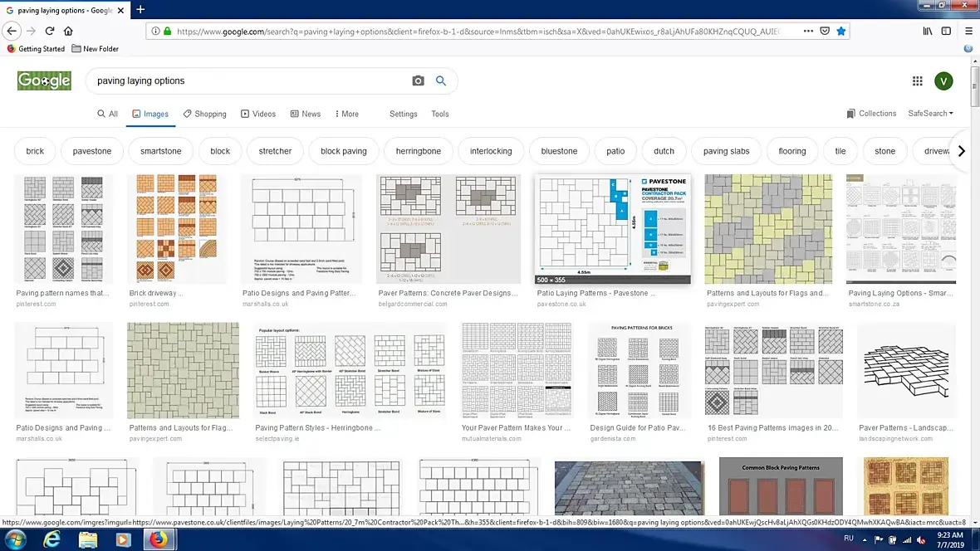980x551 pixels.
Task: Open the Firefox hamburger menu
Action: [968, 31]
